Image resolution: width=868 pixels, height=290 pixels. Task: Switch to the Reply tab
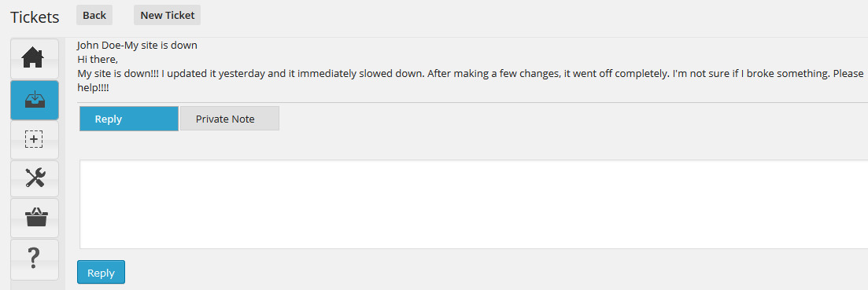point(129,119)
